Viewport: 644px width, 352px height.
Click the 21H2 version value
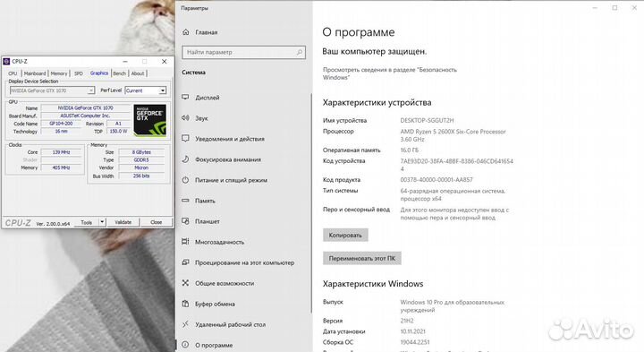tap(407, 321)
